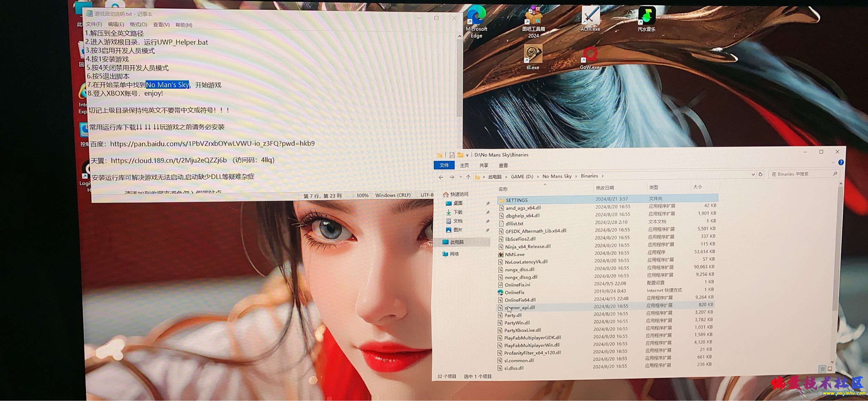Image resolution: width=868 pixels, height=401 pixels.
Task: Click the New Folder quick access icon in Explorer title bar
Action: [460, 155]
